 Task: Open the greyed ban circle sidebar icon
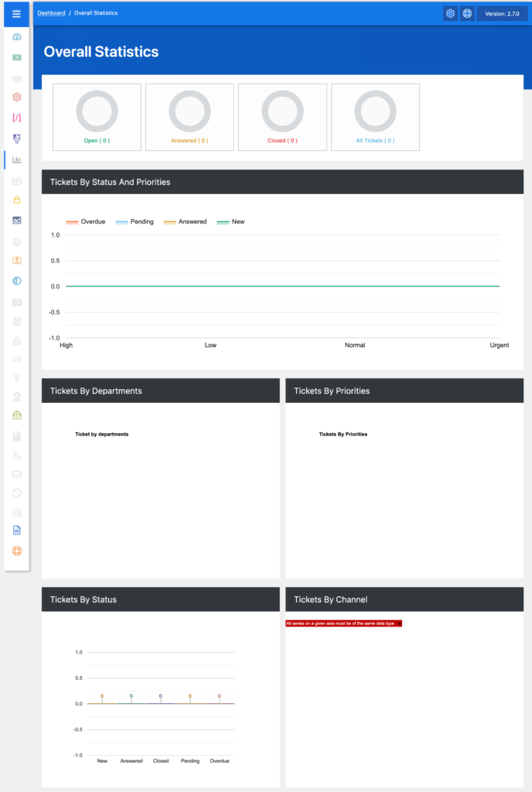[x=17, y=493]
